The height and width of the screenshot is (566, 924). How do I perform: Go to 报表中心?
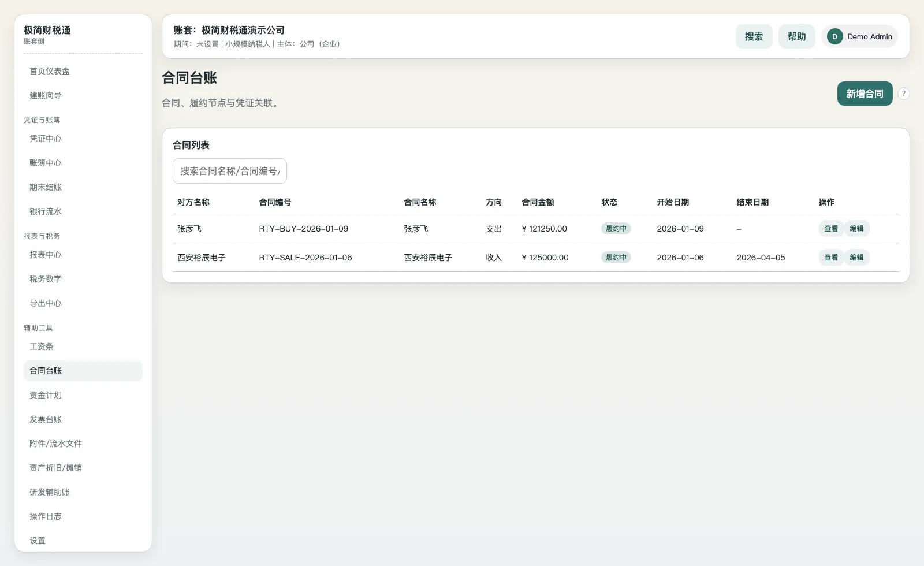click(46, 255)
